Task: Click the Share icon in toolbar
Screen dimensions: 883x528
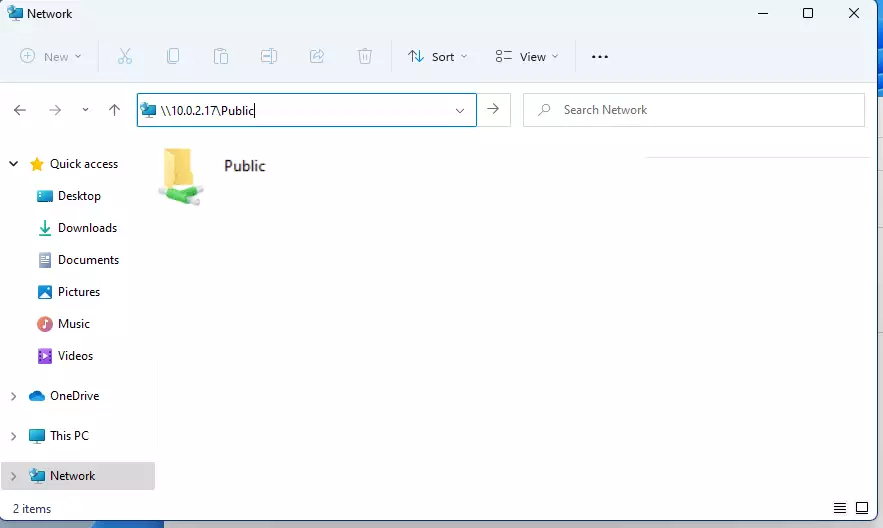Action: tap(317, 56)
